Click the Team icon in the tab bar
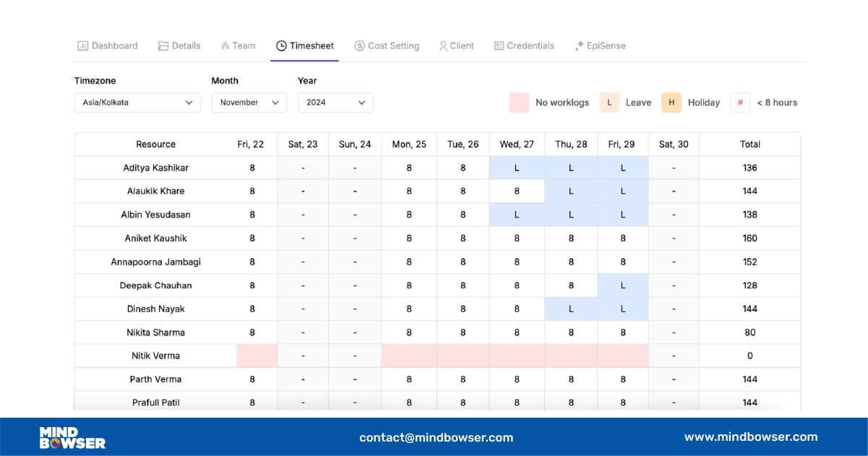The width and height of the screenshot is (868, 456). pyautogui.click(x=225, y=45)
